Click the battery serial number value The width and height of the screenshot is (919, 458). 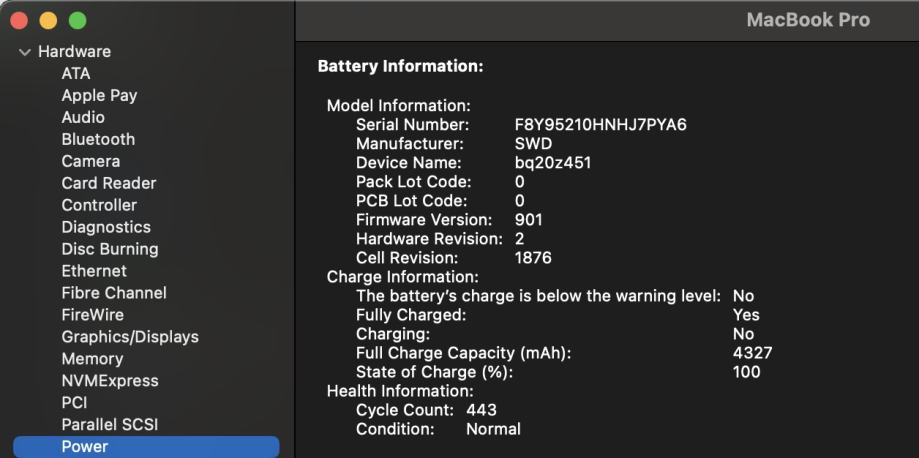(x=600, y=125)
